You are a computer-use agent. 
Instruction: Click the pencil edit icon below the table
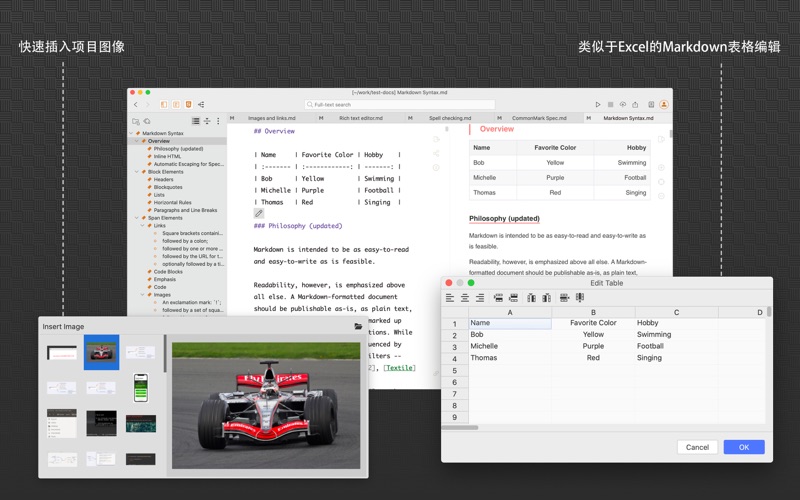click(259, 213)
